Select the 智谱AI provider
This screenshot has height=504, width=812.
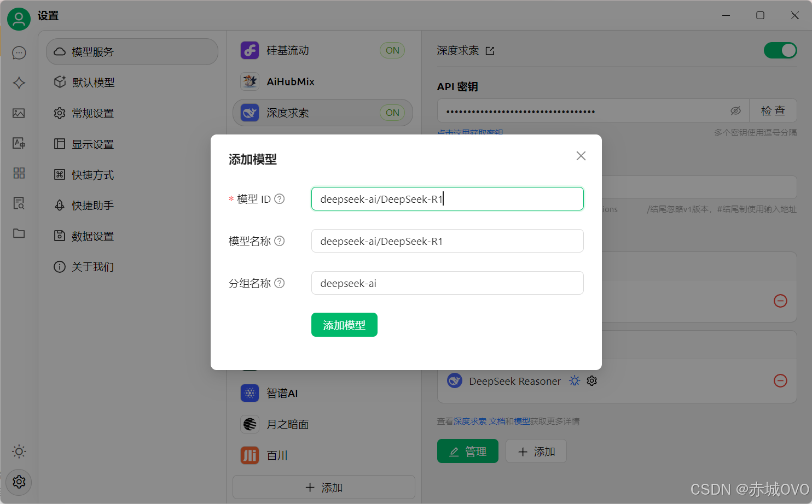click(323, 393)
